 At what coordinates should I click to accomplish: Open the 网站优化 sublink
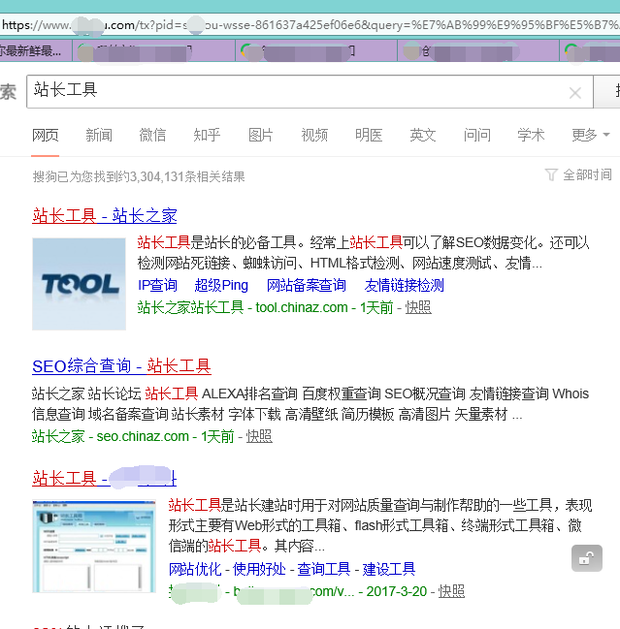click(195, 569)
